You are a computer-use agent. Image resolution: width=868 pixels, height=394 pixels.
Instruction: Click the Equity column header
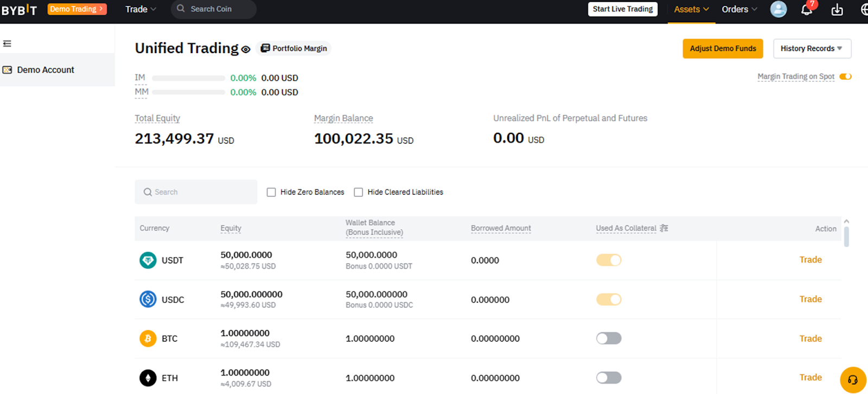tap(231, 228)
